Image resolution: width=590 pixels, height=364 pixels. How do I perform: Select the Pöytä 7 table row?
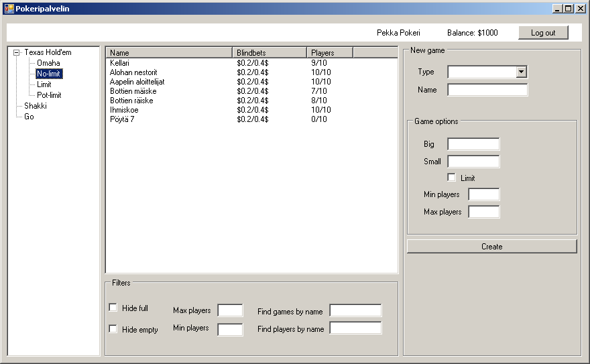pyautogui.click(x=251, y=119)
